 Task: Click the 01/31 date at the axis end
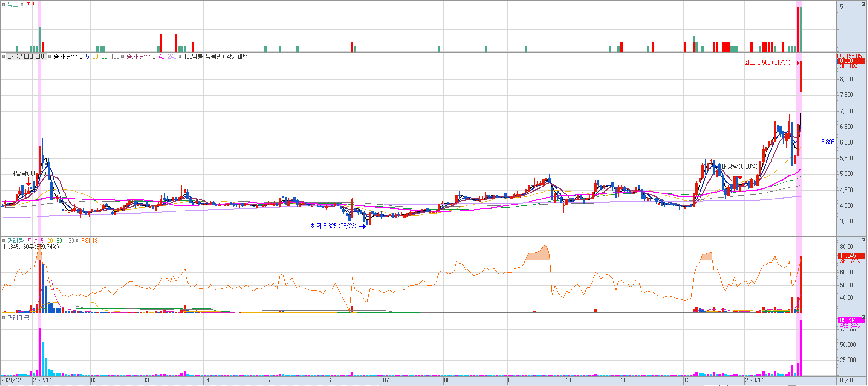(846, 380)
